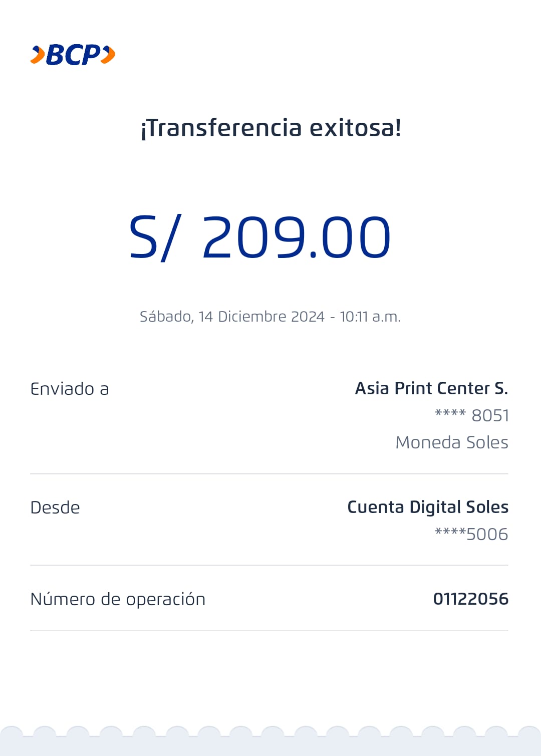This screenshot has width=541, height=756.
Task: Select operation number 01122056
Action: 470,599
